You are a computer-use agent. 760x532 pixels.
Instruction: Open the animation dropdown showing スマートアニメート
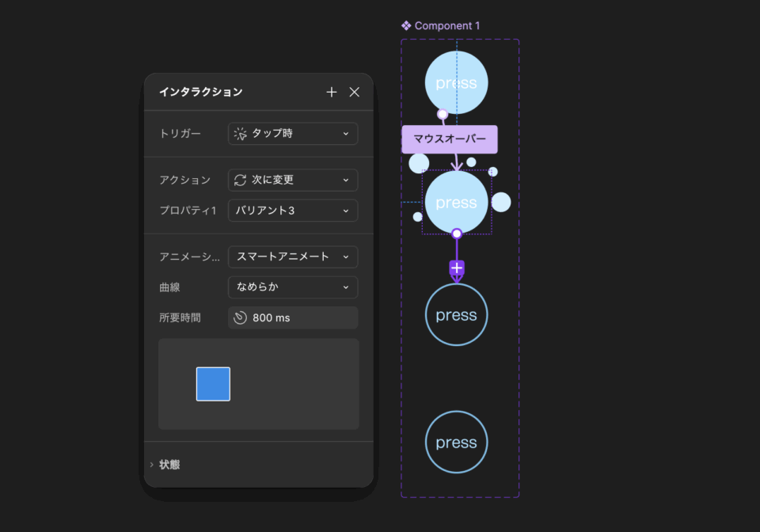[x=293, y=256]
